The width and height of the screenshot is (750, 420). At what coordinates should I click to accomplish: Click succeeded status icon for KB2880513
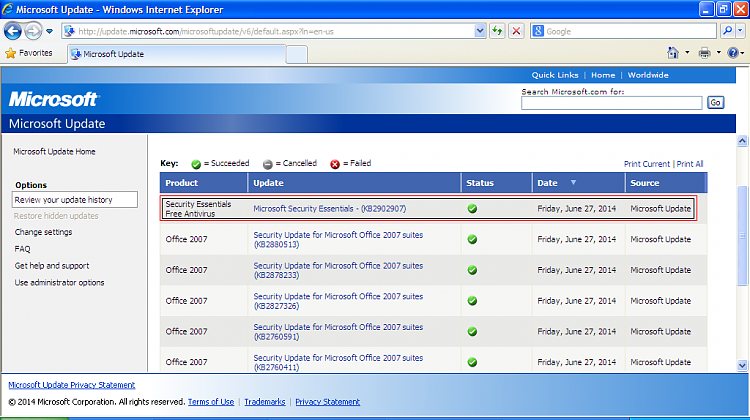(472, 239)
